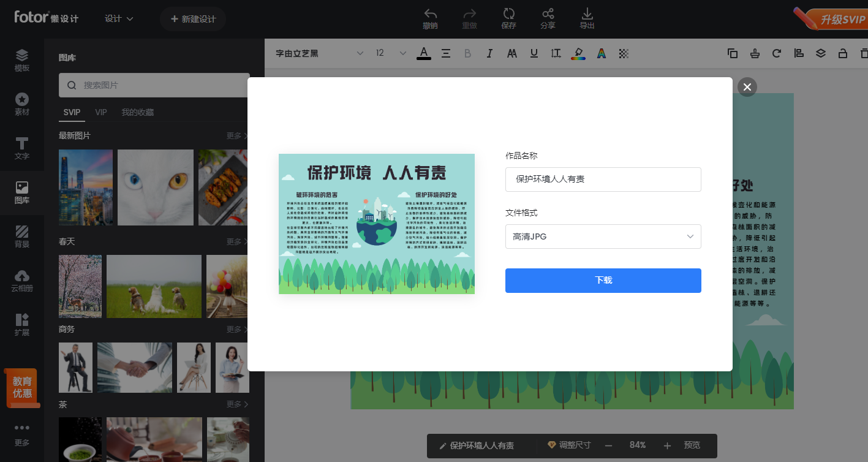Open the 云相册 cloud album panel

[x=22, y=281]
